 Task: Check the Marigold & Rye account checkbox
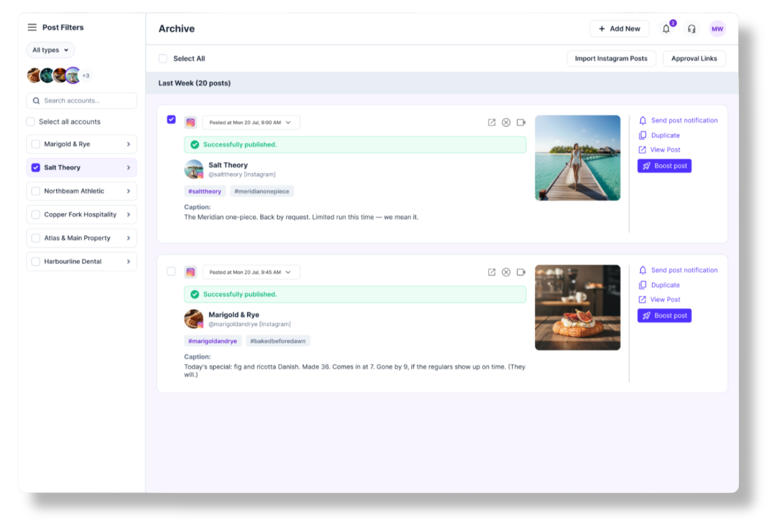[36, 144]
